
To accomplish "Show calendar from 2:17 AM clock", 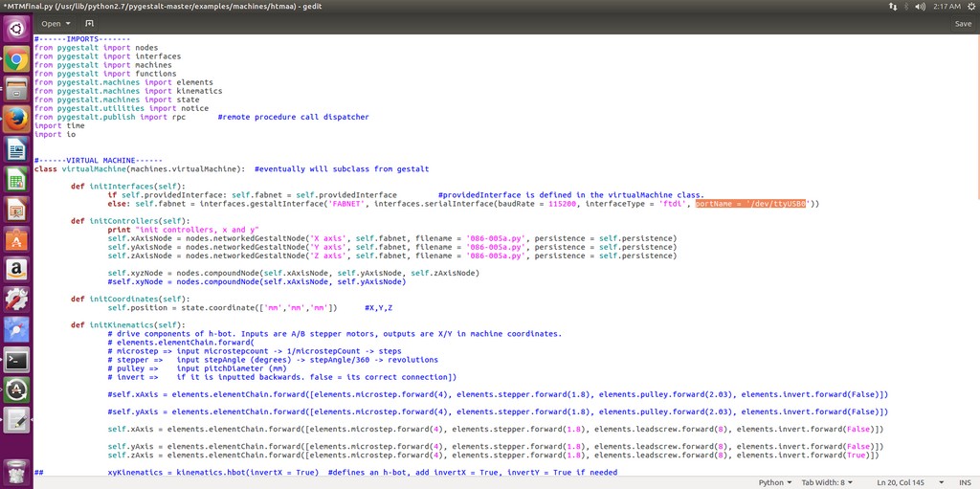I will point(946,6).
